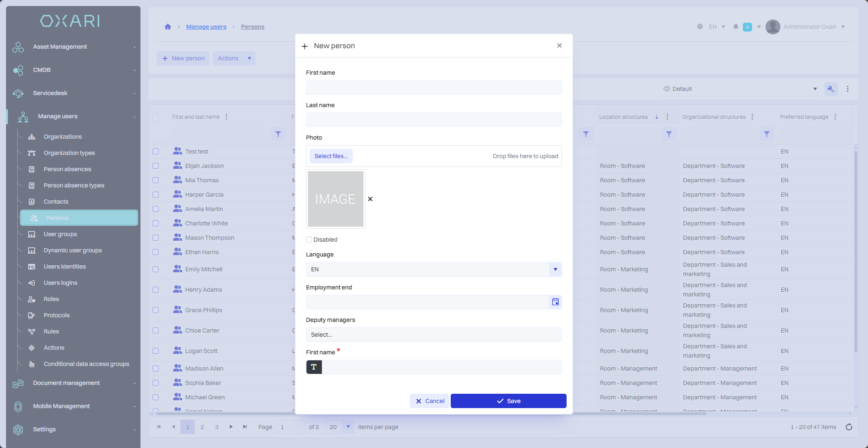868x448 pixels.
Task: Remove the uploaded photo thumbnail
Action: click(370, 199)
